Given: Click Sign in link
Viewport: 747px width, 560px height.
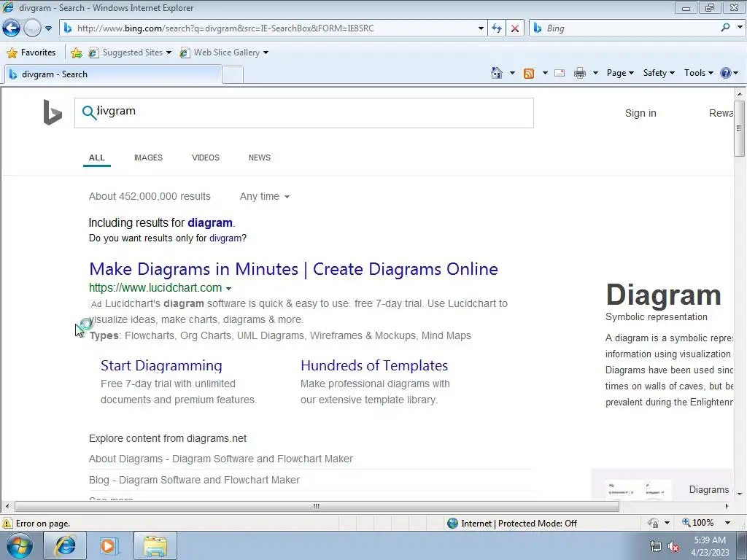Looking at the screenshot, I should [x=640, y=113].
